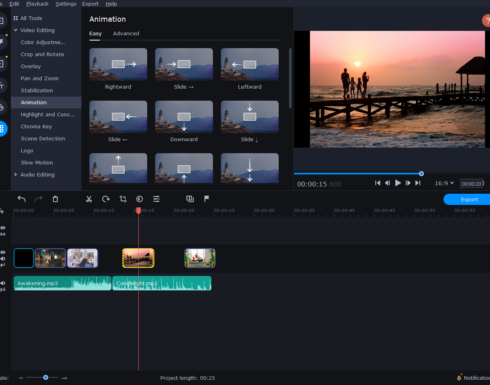Choose the Leftward animation preset
490x385 pixels.
pos(250,64)
